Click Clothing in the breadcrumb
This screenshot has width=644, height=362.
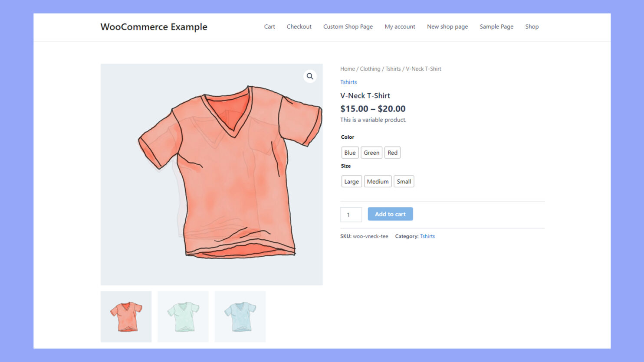369,68
